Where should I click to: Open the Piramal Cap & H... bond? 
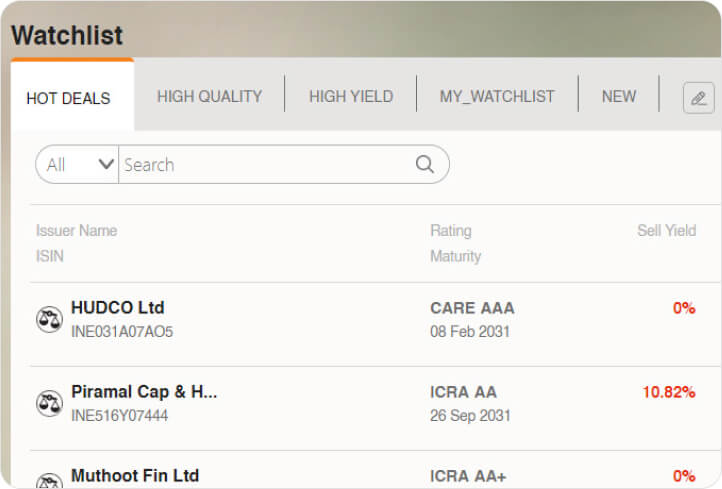coord(144,392)
